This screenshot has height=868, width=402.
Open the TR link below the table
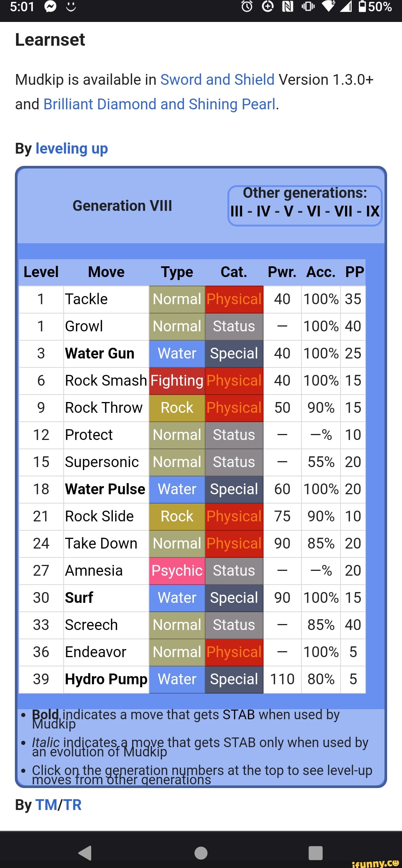click(x=73, y=805)
